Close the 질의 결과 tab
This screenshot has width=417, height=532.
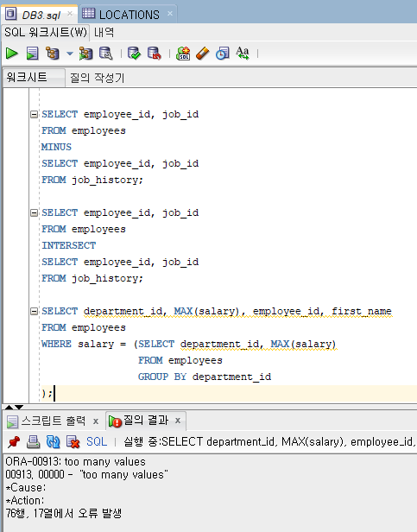coord(178,421)
